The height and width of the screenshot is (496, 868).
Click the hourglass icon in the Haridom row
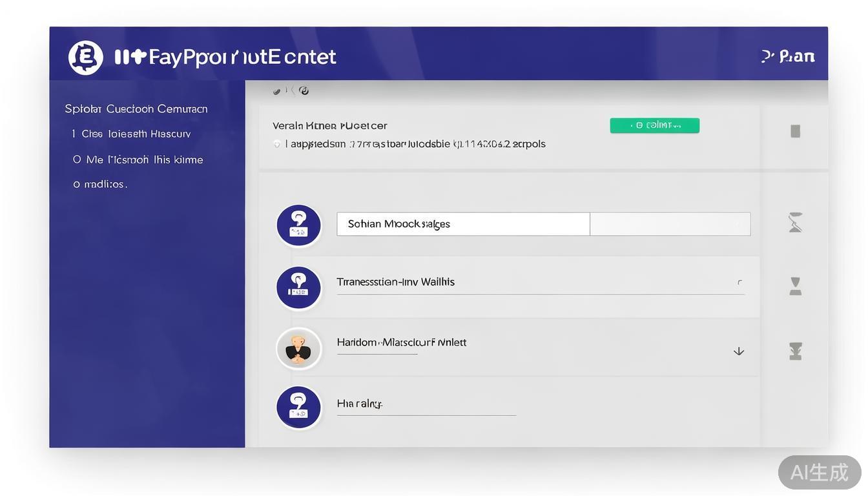pyautogui.click(x=796, y=351)
